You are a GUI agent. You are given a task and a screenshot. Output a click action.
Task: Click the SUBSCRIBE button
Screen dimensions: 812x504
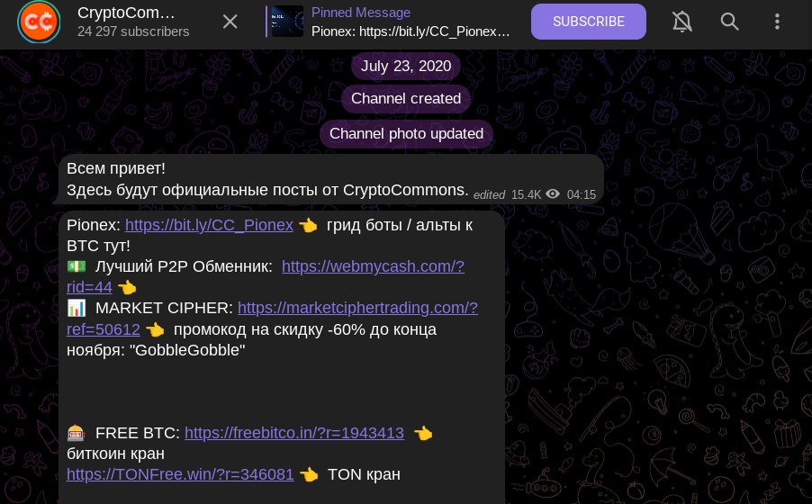(x=589, y=22)
